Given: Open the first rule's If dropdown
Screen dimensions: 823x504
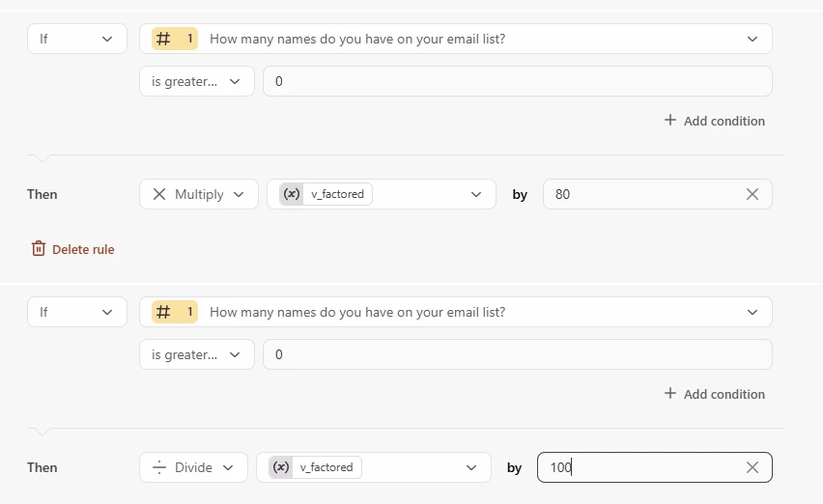Looking at the screenshot, I should pyautogui.click(x=77, y=39).
